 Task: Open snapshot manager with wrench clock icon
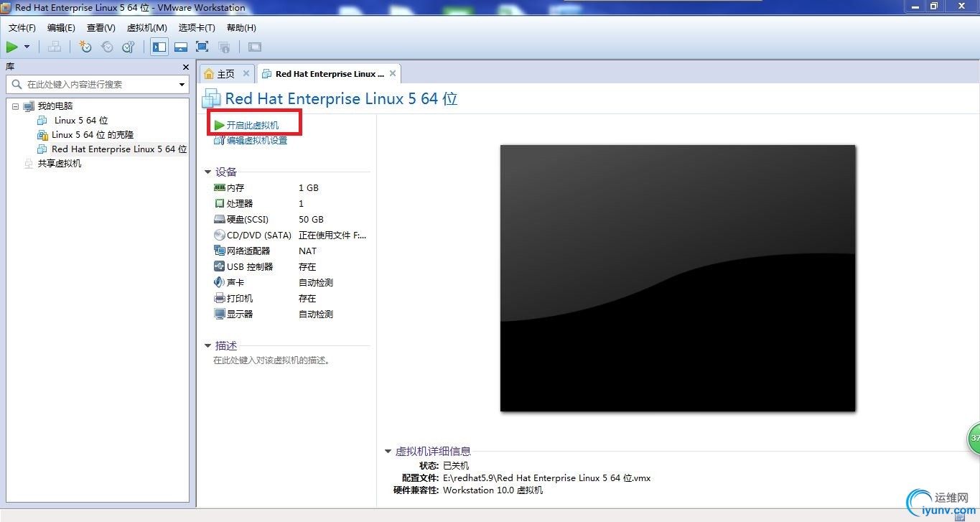point(129,47)
